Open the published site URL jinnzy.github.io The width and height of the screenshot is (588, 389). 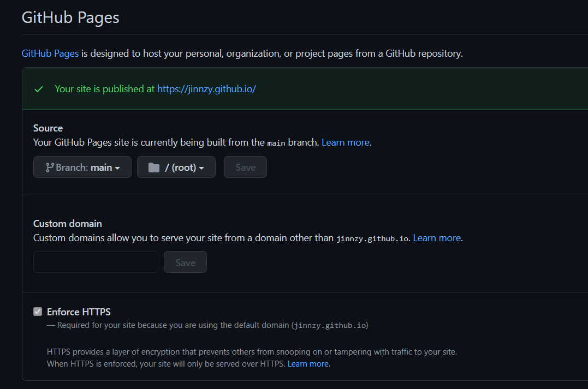pos(206,89)
